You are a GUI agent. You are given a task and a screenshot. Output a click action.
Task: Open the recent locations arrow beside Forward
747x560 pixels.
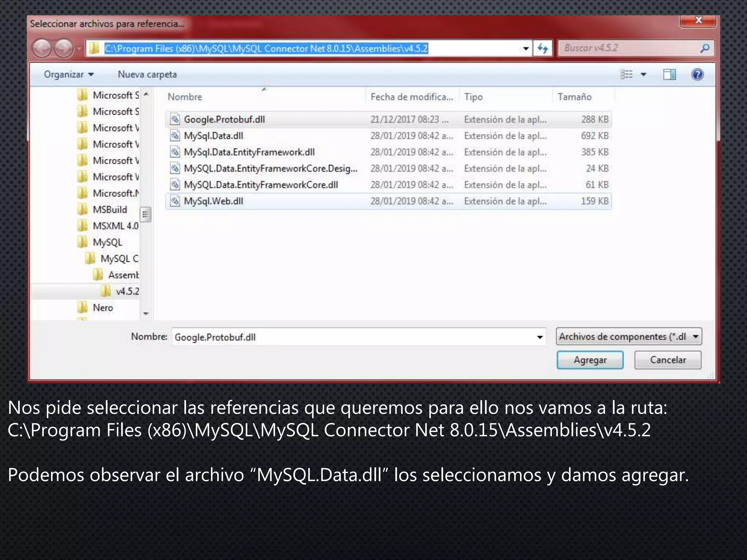[x=79, y=48]
